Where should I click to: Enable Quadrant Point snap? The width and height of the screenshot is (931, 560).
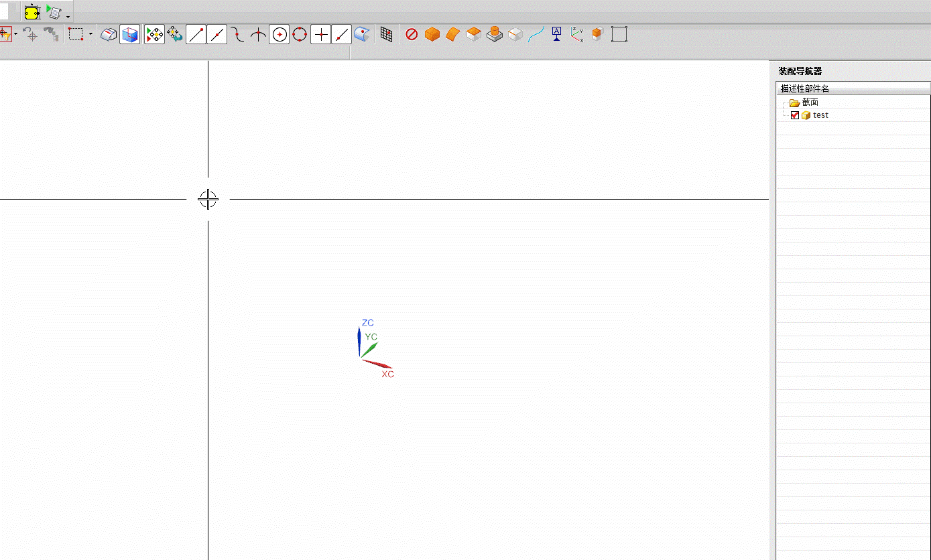click(300, 34)
